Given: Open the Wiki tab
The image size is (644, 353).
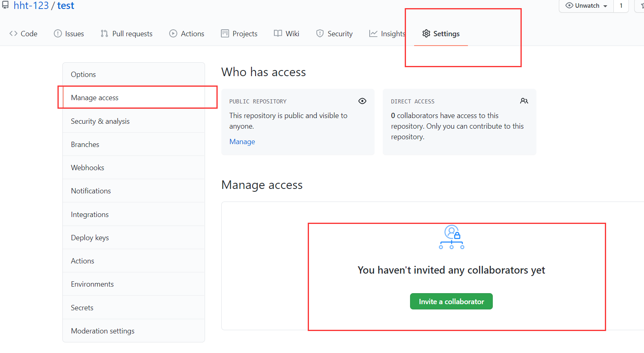Looking at the screenshot, I should 287,33.
